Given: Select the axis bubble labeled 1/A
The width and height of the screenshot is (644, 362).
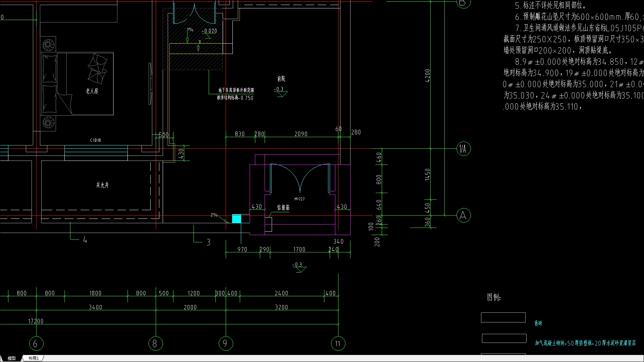Looking at the screenshot, I should (464, 148).
